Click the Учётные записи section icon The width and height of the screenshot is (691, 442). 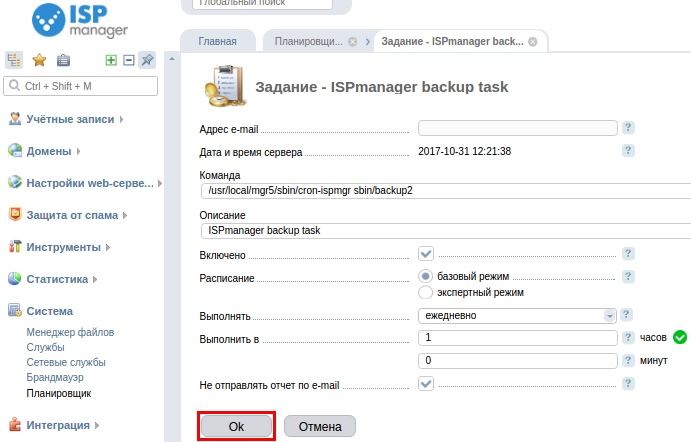[x=15, y=119]
